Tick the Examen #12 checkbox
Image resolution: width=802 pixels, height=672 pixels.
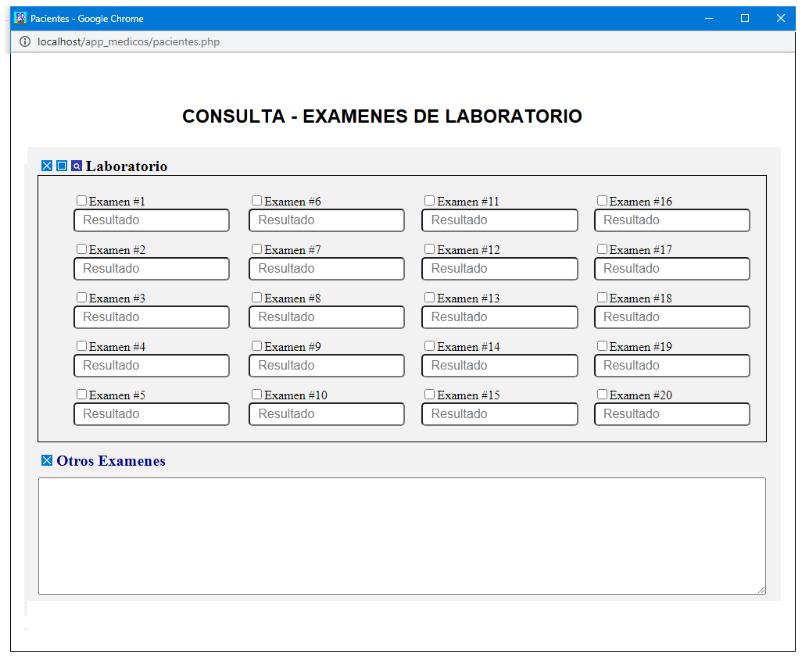coord(430,249)
